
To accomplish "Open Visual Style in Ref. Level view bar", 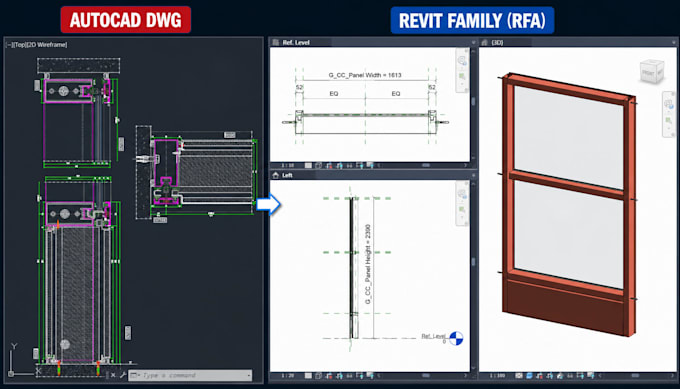I will click(319, 166).
